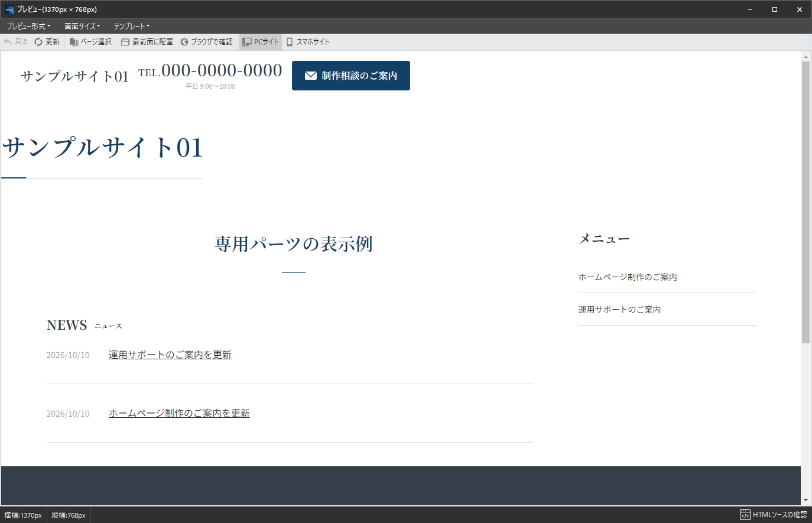Switch to PCサイト preview mode
812x523 pixels.
(261, 42)
